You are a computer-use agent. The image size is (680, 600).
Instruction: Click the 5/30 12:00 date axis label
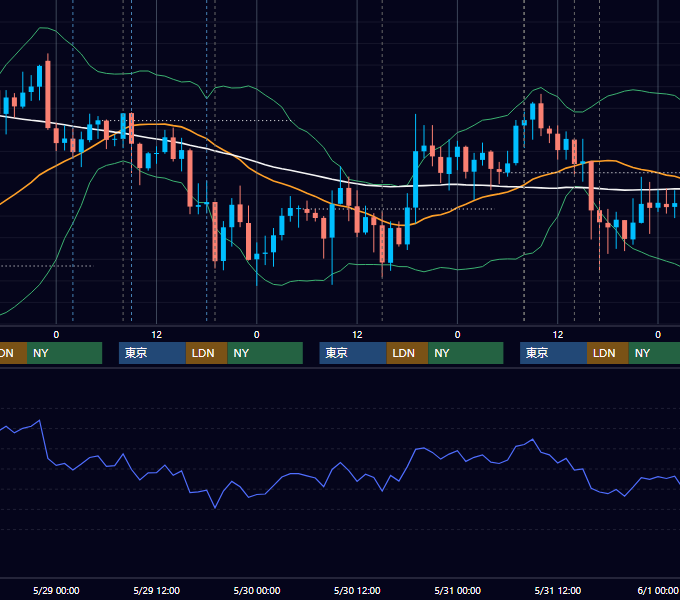tap(357, 590)
